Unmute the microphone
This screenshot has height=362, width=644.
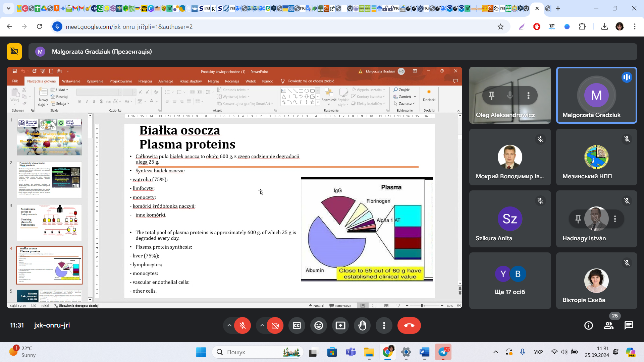[243, 325]
